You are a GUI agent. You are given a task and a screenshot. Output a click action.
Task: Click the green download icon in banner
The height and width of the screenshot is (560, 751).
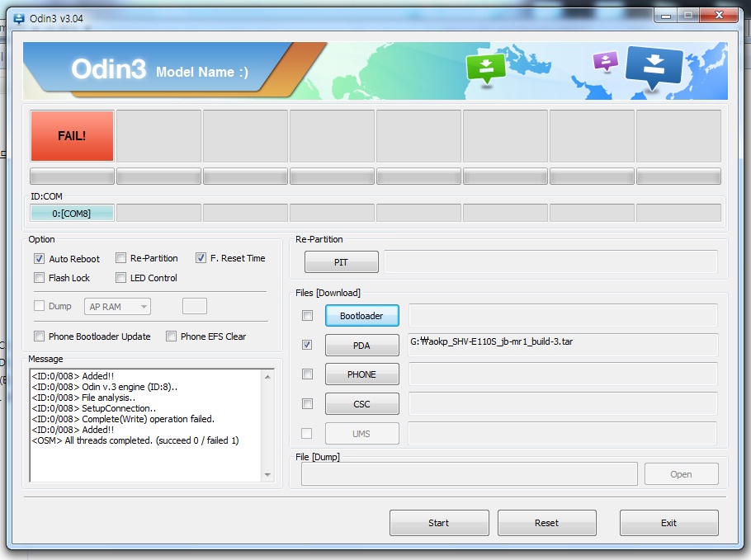(x=485, y=68)
